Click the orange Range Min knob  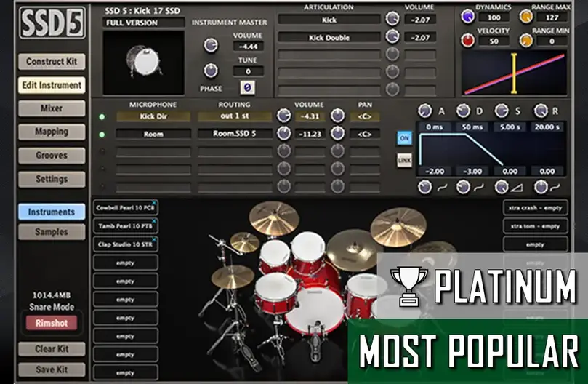pos(526,40)
